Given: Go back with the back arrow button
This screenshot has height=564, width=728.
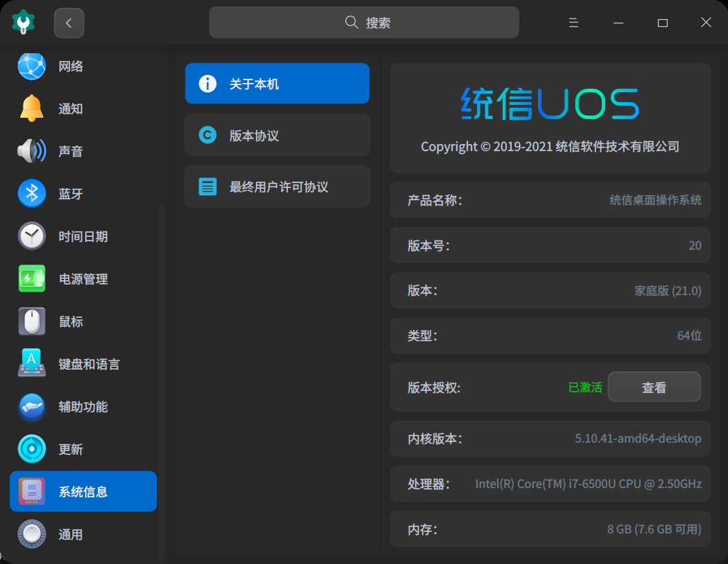Looking at the screenshot, I should [x=69, y=23].
